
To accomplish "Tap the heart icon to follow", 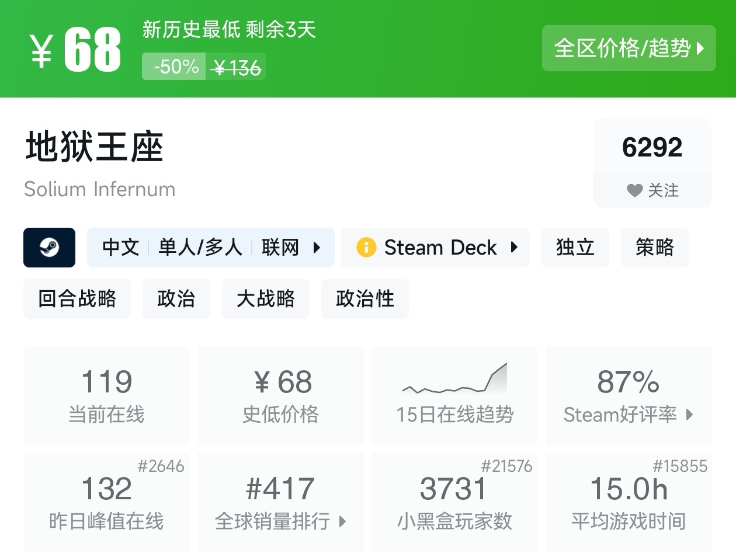I will pyautogui.click(x=634, y=190).
